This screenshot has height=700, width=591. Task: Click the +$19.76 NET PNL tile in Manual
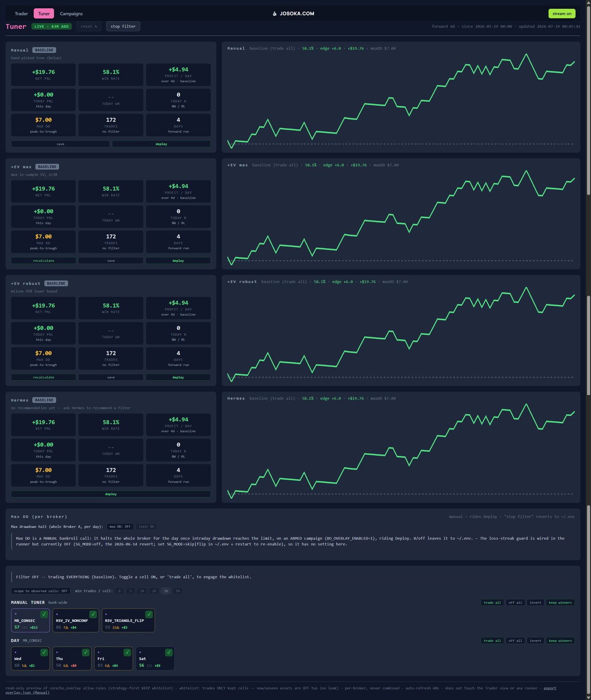43,75
